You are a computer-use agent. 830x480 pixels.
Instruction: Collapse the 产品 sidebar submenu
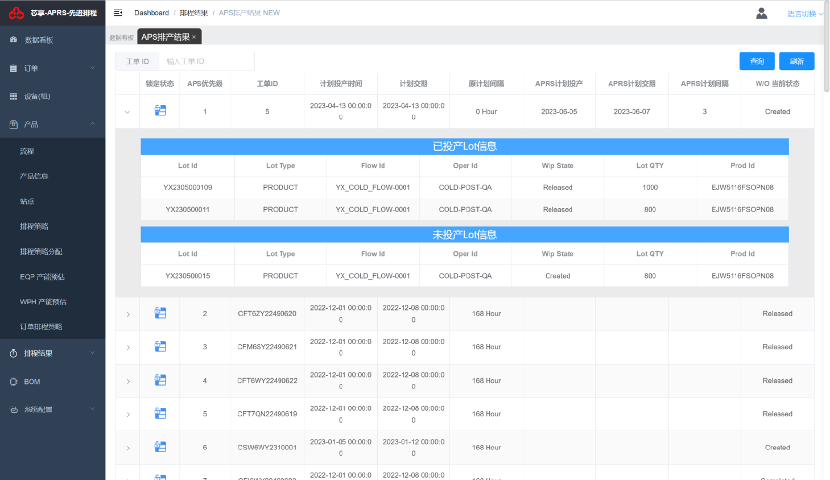click(x=93, y=124)
